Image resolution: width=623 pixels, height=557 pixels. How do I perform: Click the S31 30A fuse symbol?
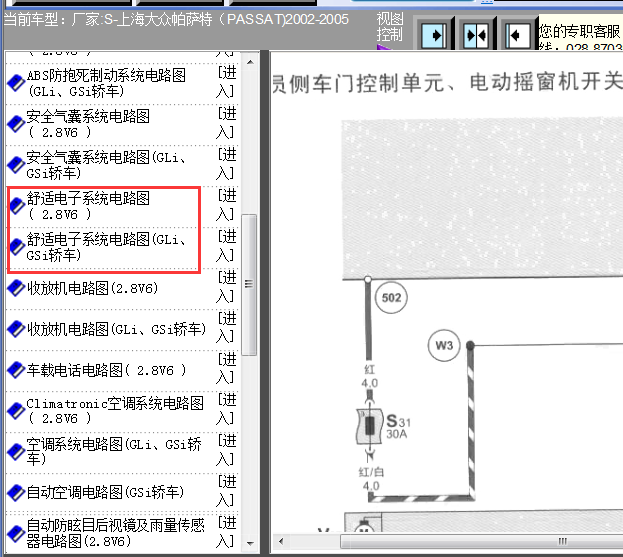tap(370, 426)
